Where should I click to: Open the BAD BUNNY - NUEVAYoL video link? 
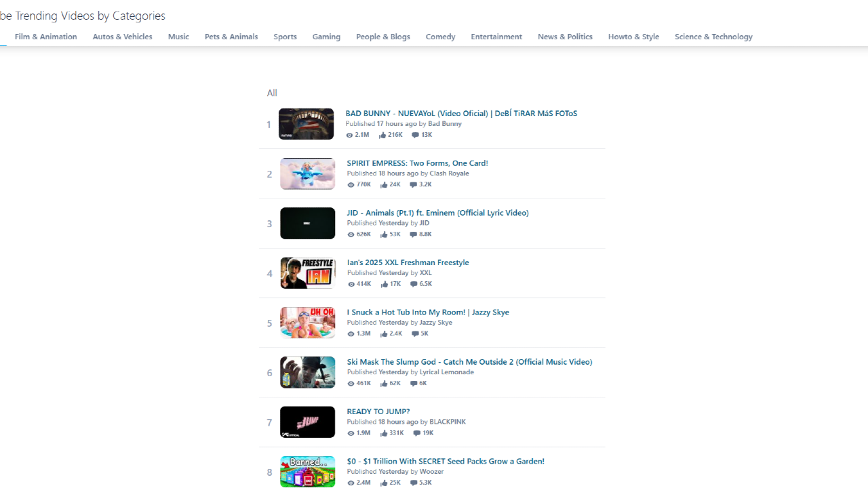461,113
